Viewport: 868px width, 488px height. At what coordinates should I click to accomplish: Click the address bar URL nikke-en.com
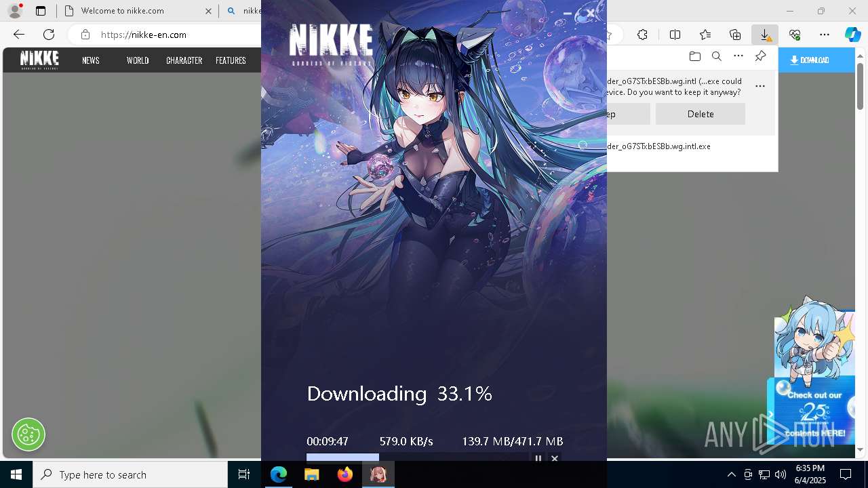[144, 35]
